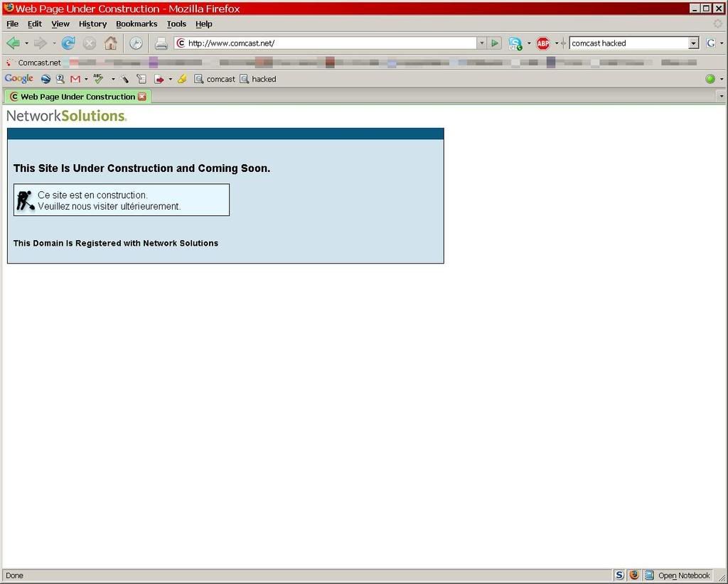The image size is (728, 584).
Task: Open the Send To dropdown arrow
Action: 171,80
